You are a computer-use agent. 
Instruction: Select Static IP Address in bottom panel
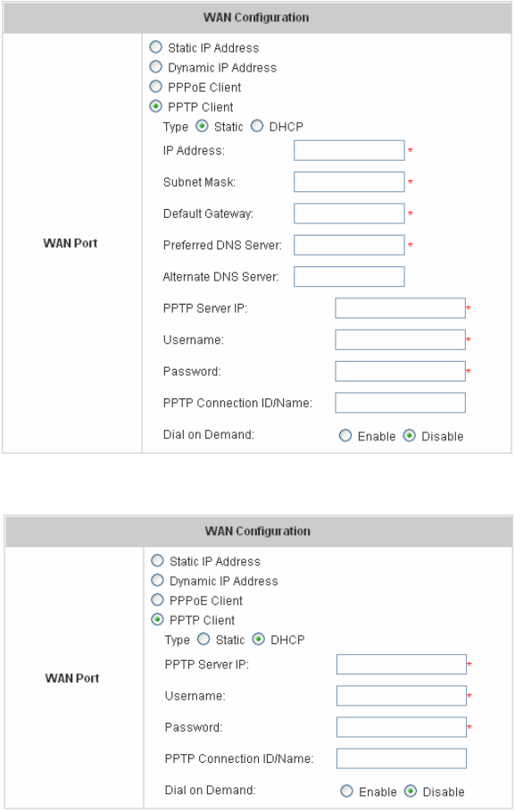(157, 560)
